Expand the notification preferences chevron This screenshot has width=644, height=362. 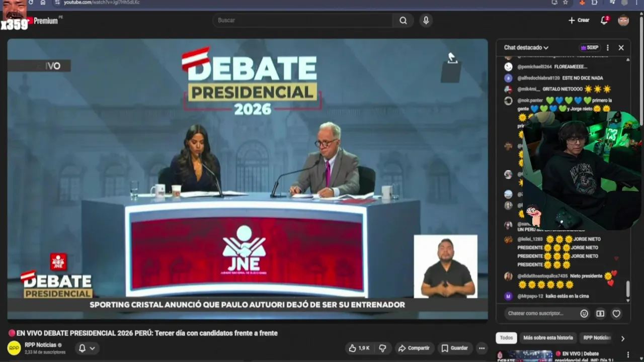click(x=92, y=348)
